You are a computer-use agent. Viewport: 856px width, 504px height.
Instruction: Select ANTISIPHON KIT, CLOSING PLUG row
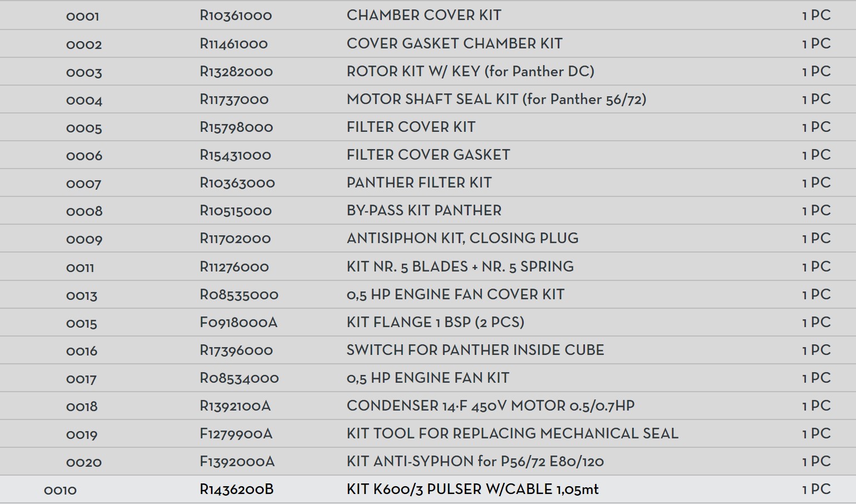point(462,239)
